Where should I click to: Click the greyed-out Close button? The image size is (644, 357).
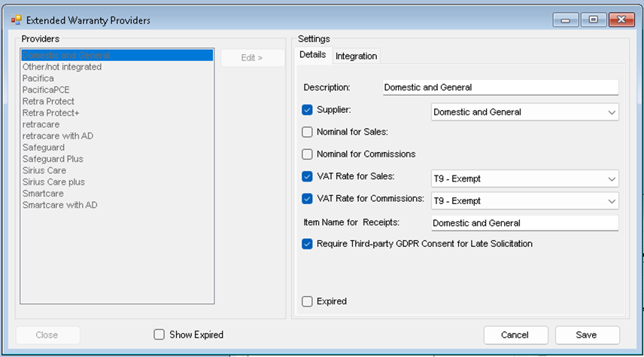tap(48, 335)
